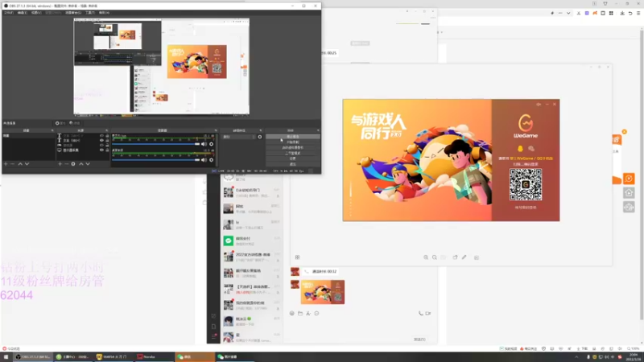Expand browser address bar chevron dropdown
Image resolution: width=644 pixels, height=362 pixels.
pyautogui.click(x=568, y=13)
